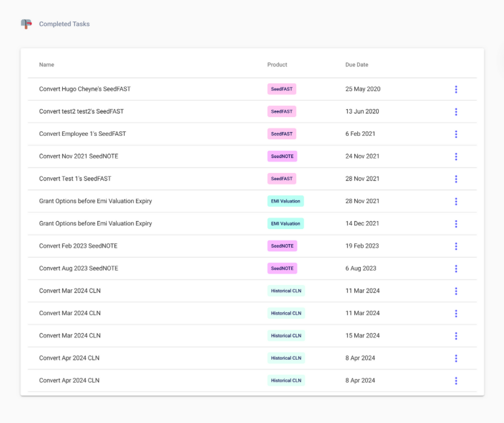Select task name Convert Feb 2023 SeedNOTE
The image size is (504, 423).
click(78, 246)
